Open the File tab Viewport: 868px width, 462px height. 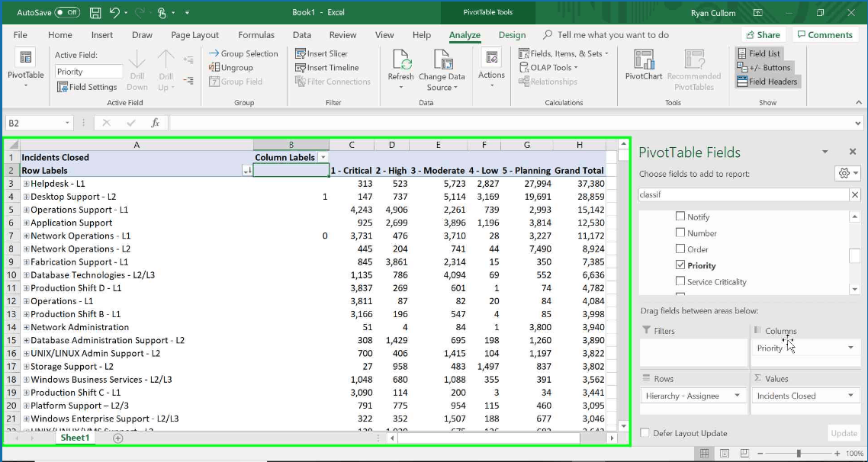(21, 35)
